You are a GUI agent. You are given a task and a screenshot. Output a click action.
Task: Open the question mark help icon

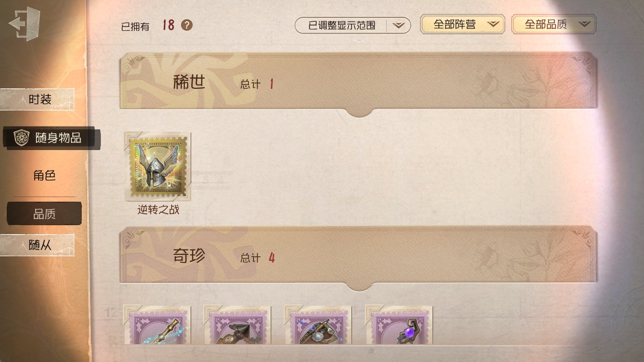[187, 25]
